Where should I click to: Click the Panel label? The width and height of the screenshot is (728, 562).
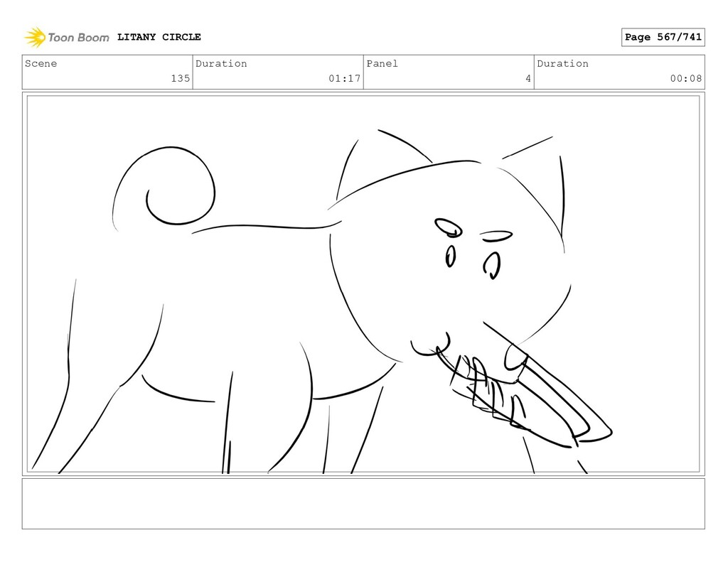tap(382, 63)
